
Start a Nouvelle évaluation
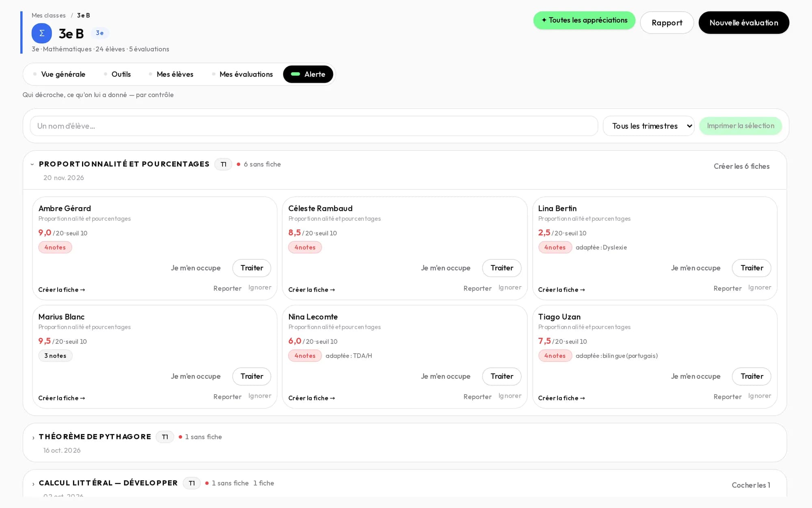[x=743, y=23]
